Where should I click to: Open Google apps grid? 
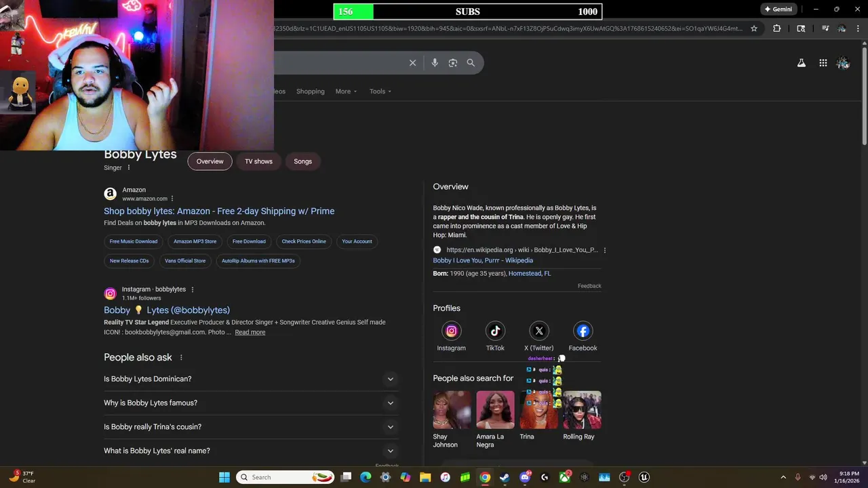pyautogui.click(x=823, y=62)
